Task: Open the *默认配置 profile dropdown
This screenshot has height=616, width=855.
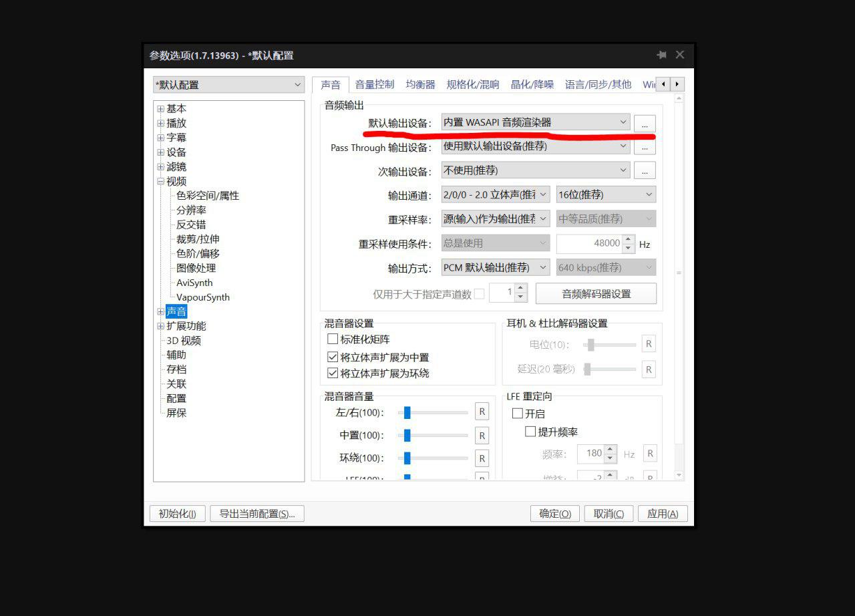Action: (x=228, y=85)
